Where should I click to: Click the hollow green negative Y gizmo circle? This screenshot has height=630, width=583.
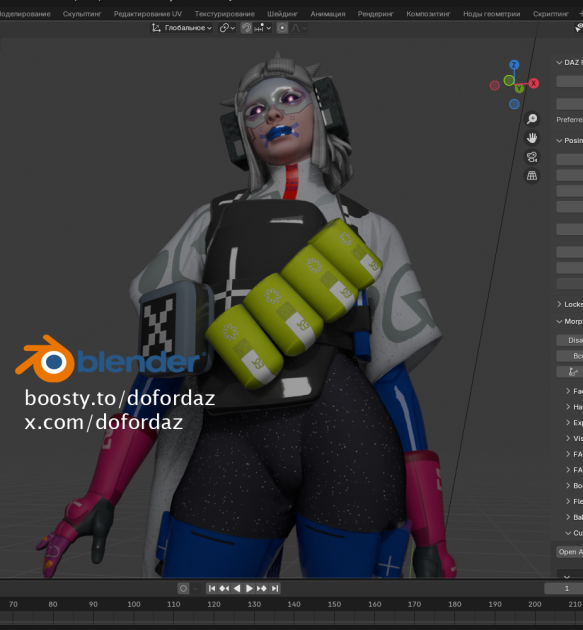pos(509,80)
